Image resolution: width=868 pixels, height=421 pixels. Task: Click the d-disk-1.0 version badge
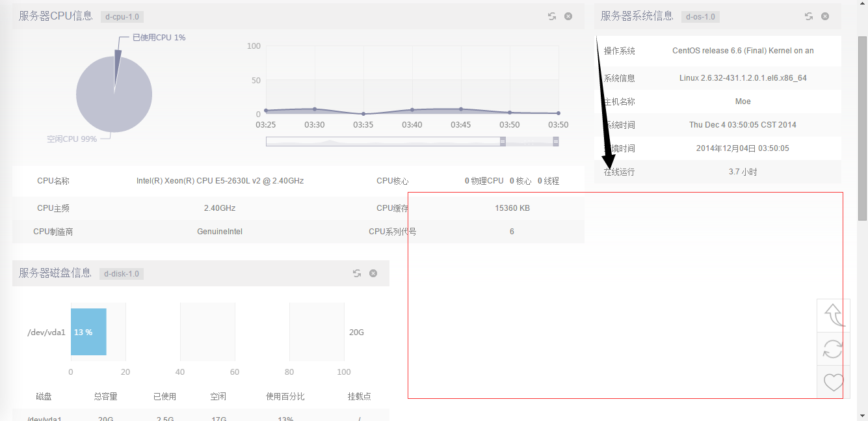coord(122,274)
